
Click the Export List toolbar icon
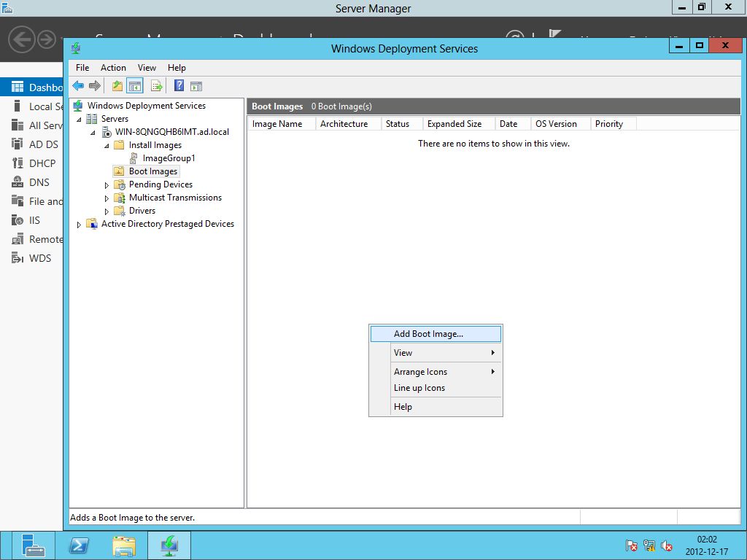[157, 86]
